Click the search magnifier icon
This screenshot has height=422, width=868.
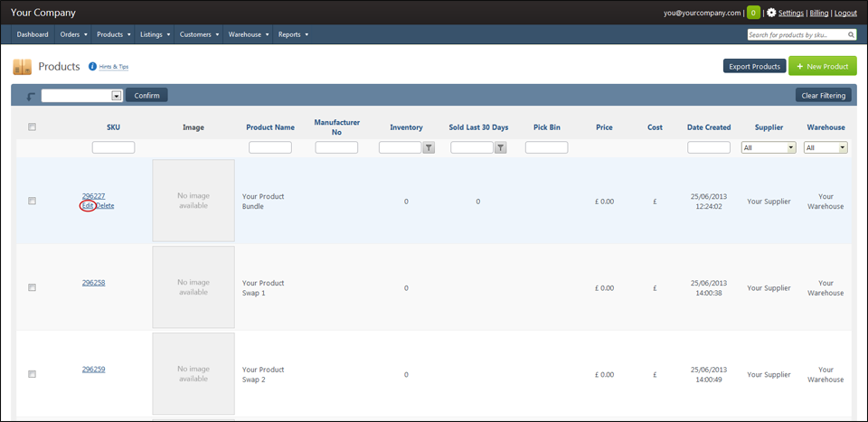[x=852, y=35]
